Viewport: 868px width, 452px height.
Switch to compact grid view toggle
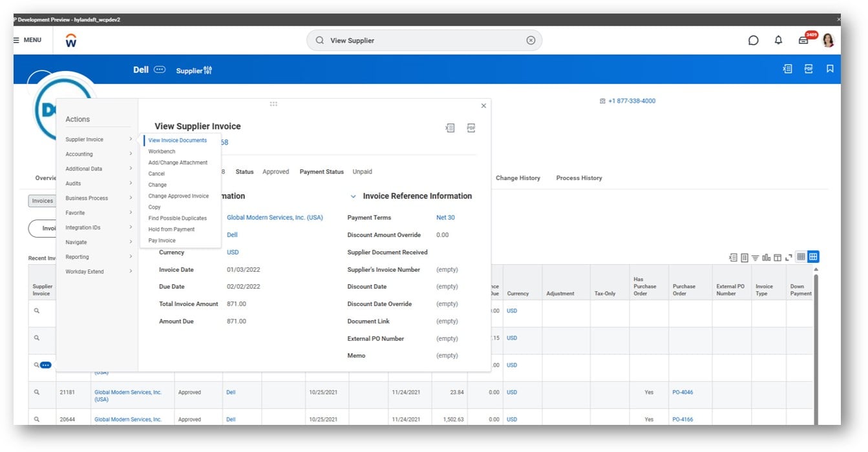pos(801,256)
